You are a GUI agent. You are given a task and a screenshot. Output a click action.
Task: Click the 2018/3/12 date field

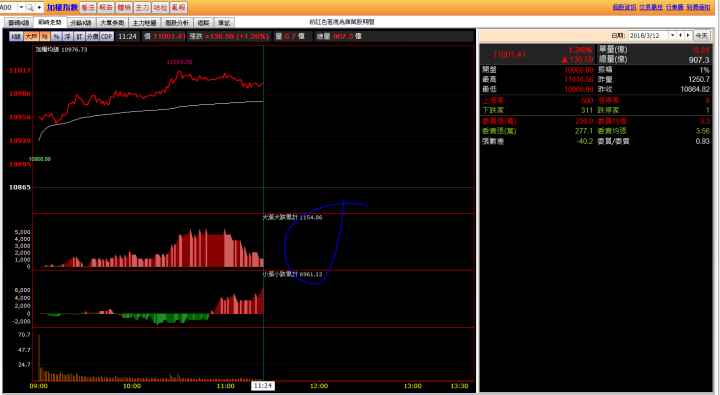(648, 35)
